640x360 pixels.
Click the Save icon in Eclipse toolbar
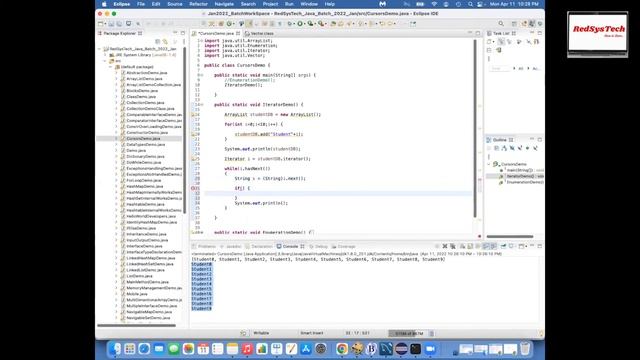(111, 24)
